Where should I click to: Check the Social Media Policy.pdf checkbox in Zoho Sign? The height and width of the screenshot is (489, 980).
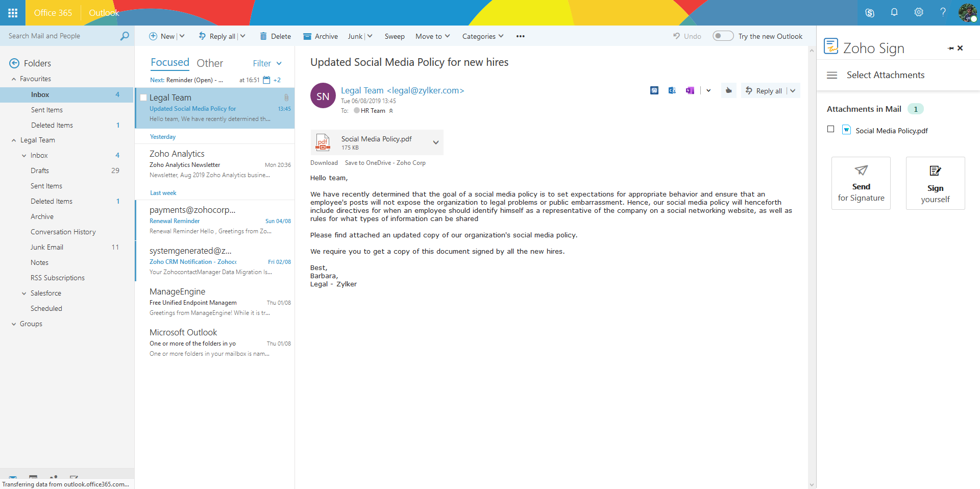coord(831,129)
